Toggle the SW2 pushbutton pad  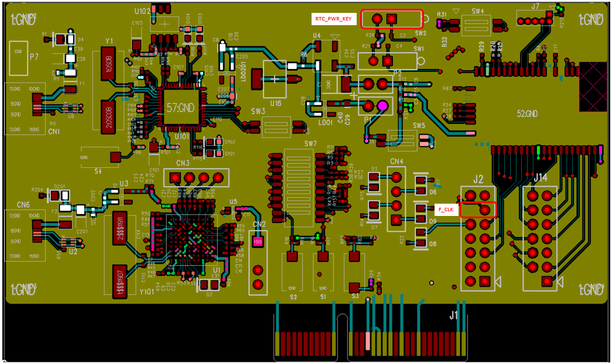(x=391, y=19)
